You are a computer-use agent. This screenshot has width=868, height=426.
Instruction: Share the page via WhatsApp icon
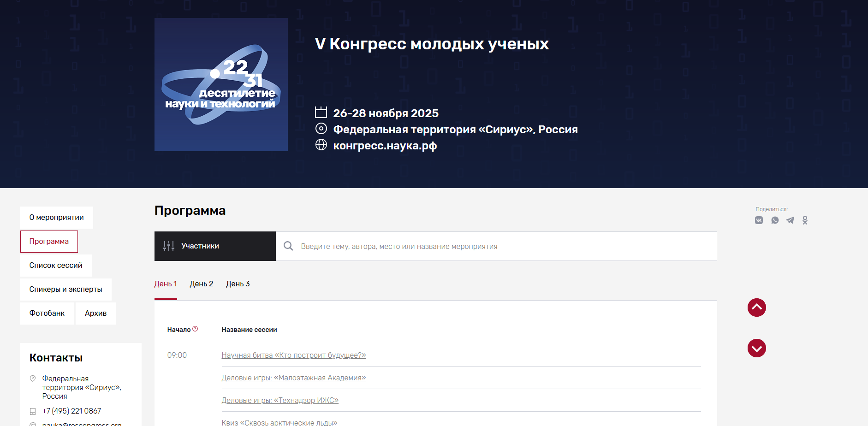(x=775, y=220)
